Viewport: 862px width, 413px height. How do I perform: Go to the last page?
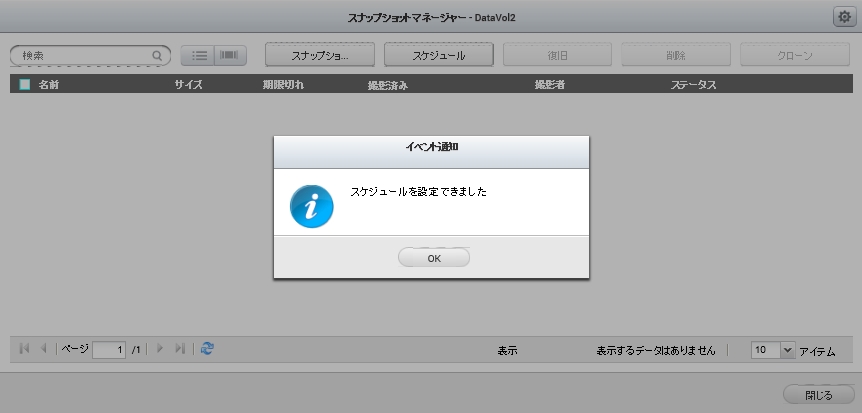click(x=179, y=349)
